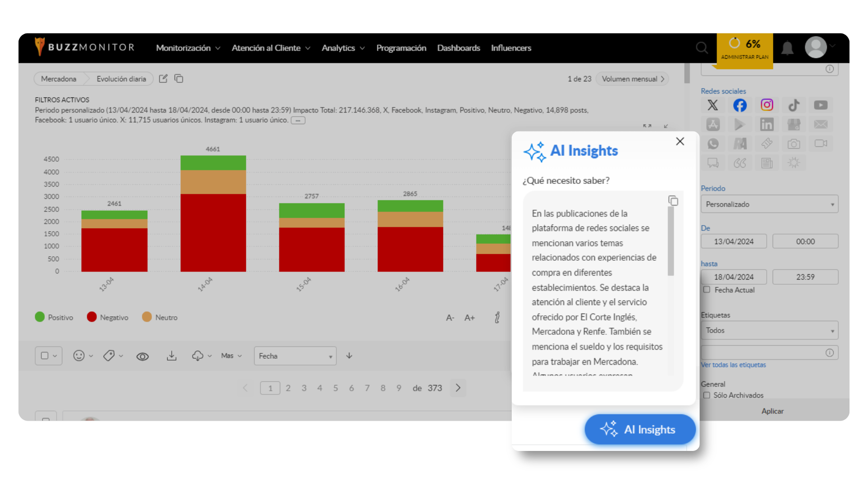The height and width of the screenshot is (488, 868).
Task: Open the tag label menu
Action: pyautogui.click(x=113, y=356)
